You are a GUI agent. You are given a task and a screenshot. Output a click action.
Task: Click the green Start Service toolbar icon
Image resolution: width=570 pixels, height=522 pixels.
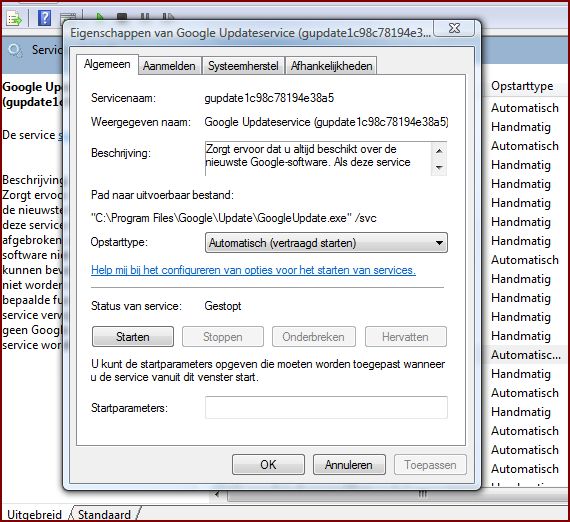point(100,17)
